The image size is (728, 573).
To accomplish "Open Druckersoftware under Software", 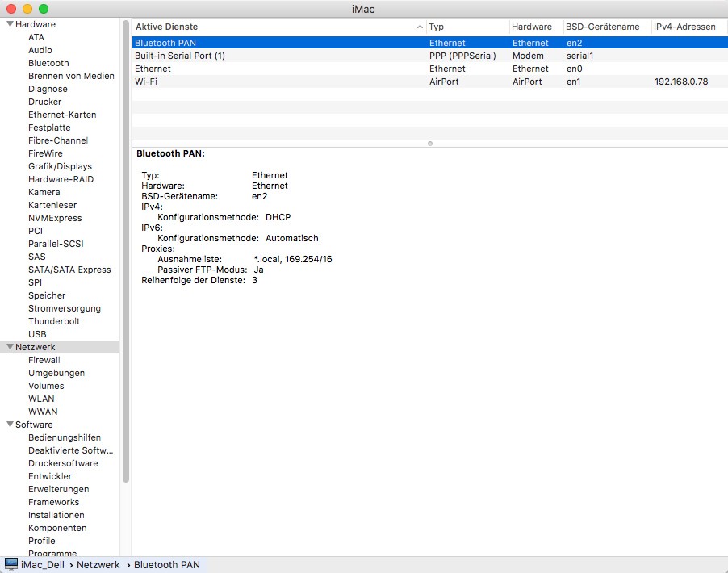I will [63, 463].
